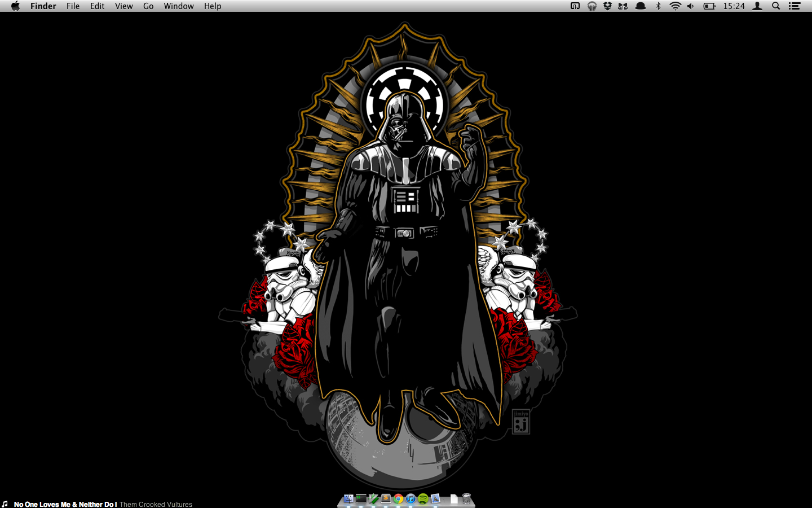The image size is (812, 508).
Task: Open the volume control in the menu bar
Action: tap(691, 6)
